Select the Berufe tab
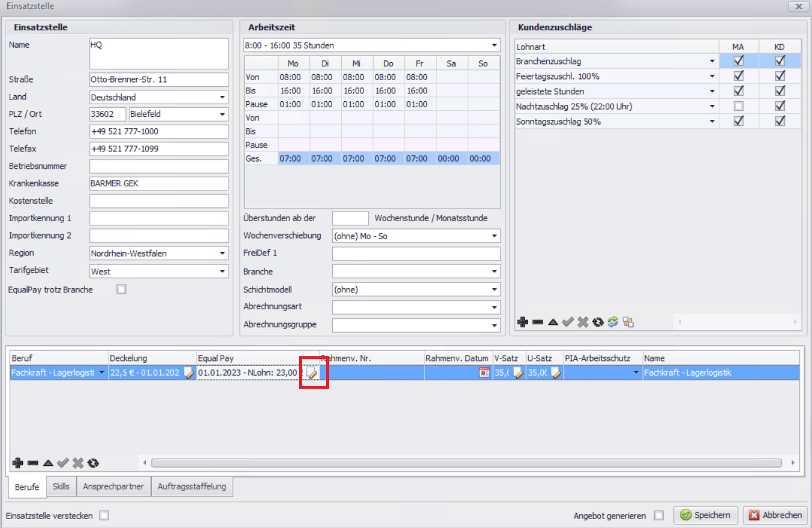812x528 pixels. point(27,487)
